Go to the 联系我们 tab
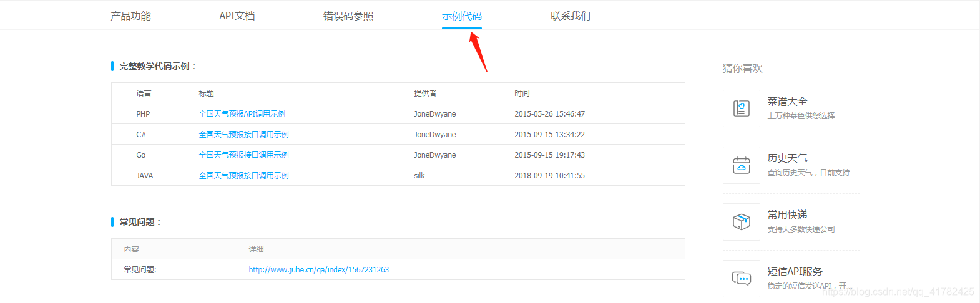Viewport: 980px width, 303px height. click(x=570, y=16)
